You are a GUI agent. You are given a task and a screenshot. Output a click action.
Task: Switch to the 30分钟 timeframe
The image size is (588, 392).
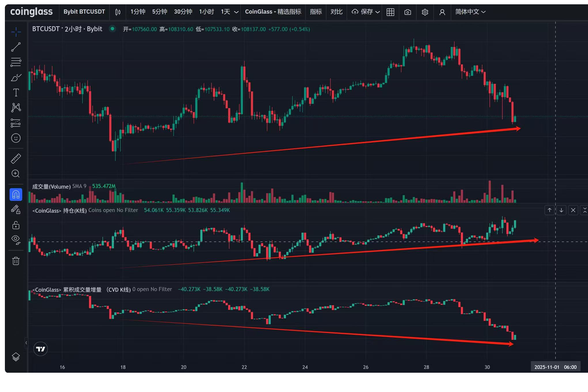tap(183, 12)
